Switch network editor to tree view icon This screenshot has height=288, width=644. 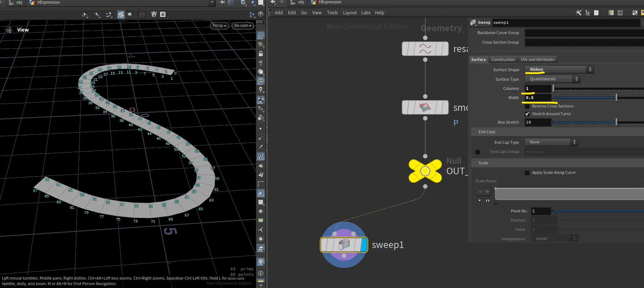click(x=588, y=13)
